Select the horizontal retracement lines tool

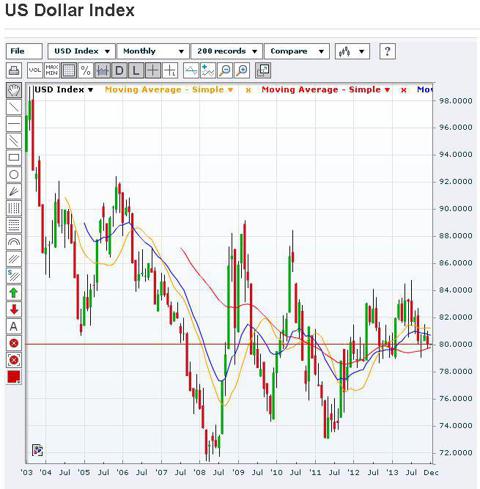[x=14, y=225]
